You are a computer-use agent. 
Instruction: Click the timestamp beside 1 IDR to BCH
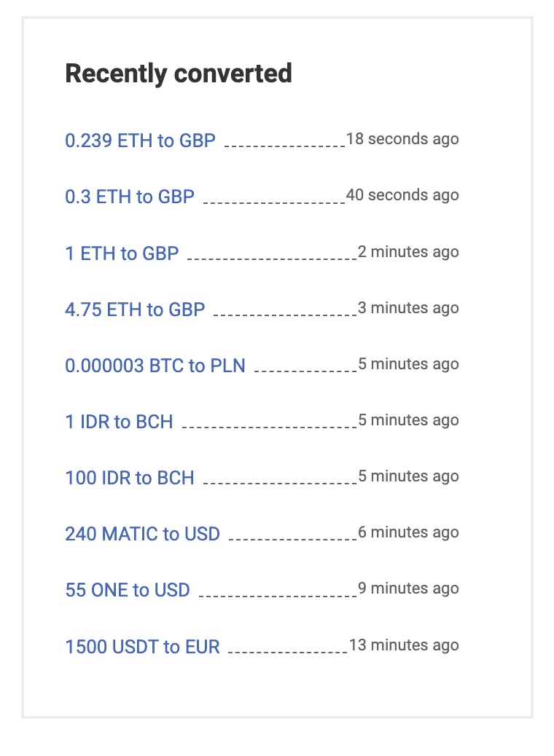pyautogui.click(x=408, y=420)
